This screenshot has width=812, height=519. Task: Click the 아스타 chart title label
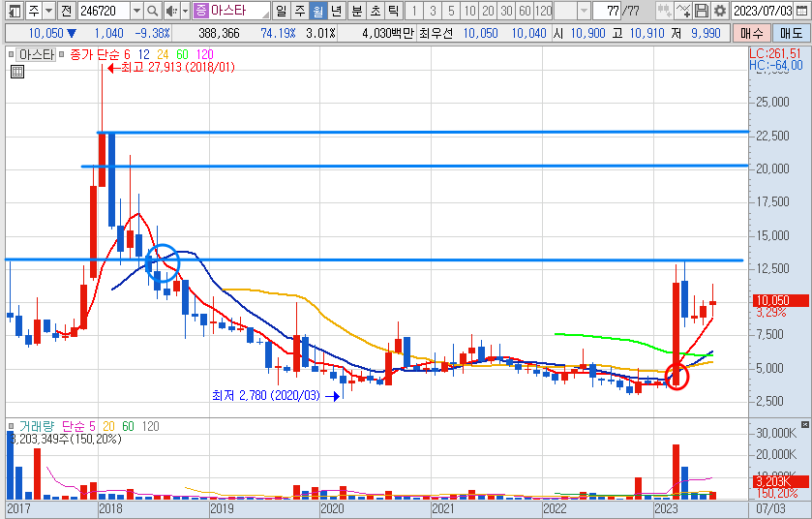click(36, 54)
